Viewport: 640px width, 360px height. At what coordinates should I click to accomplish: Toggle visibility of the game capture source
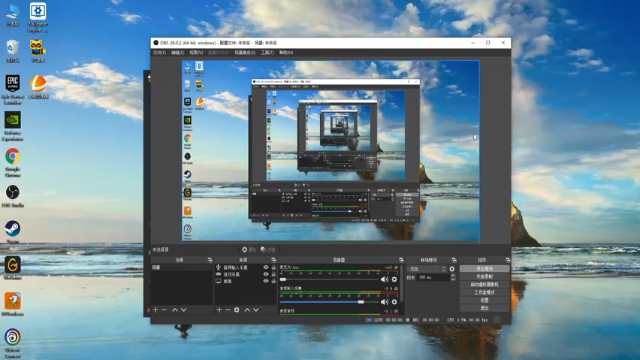pyautogui.click(x=266, y=274)
